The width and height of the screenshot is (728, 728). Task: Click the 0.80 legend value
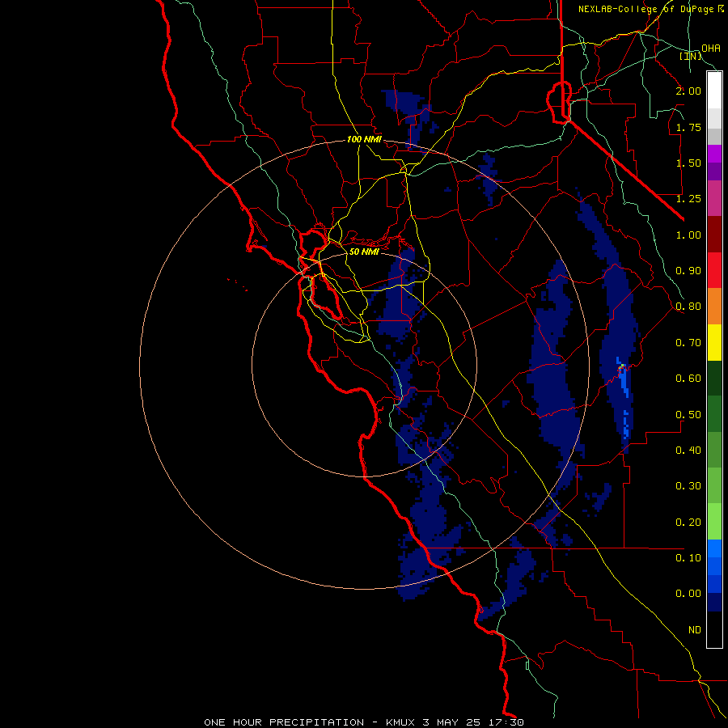click(688, 307)
